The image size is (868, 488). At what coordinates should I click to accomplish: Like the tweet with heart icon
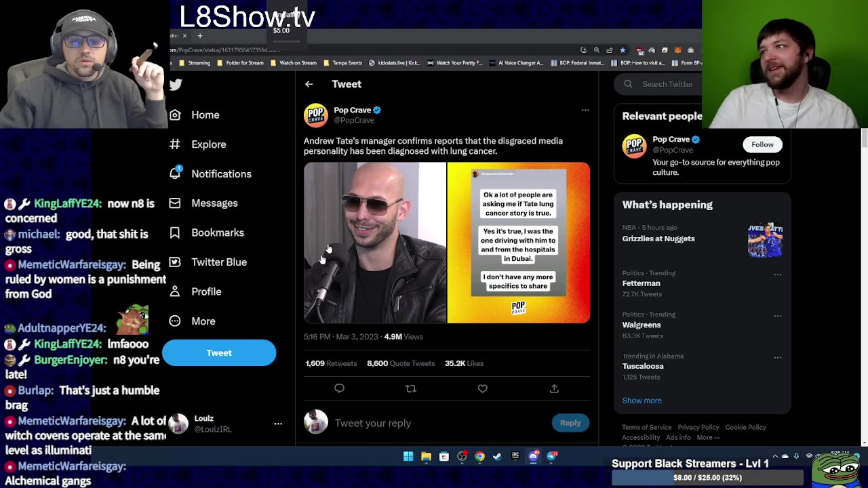tap(482, 388)
